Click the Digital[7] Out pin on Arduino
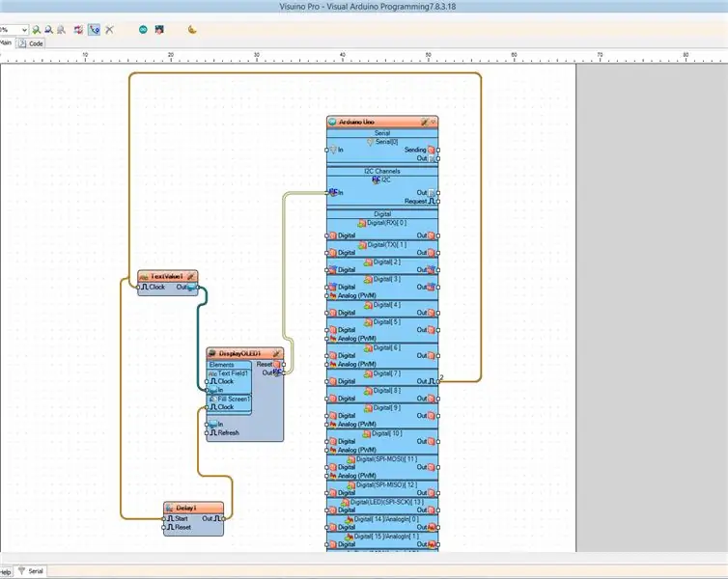Image resolution: width=728 pixels, height=579 pixels. pyautogui.click(x=437, y=381)
